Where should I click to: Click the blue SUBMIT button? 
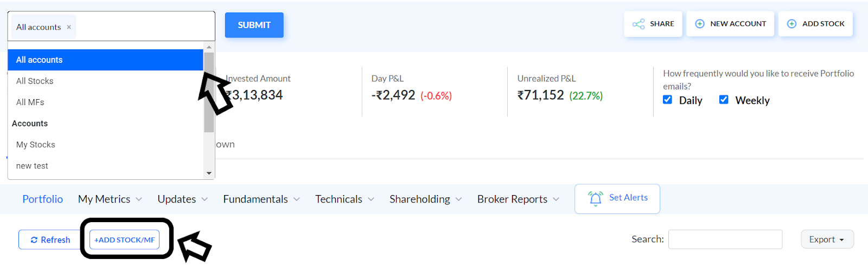tap(254, 25)
